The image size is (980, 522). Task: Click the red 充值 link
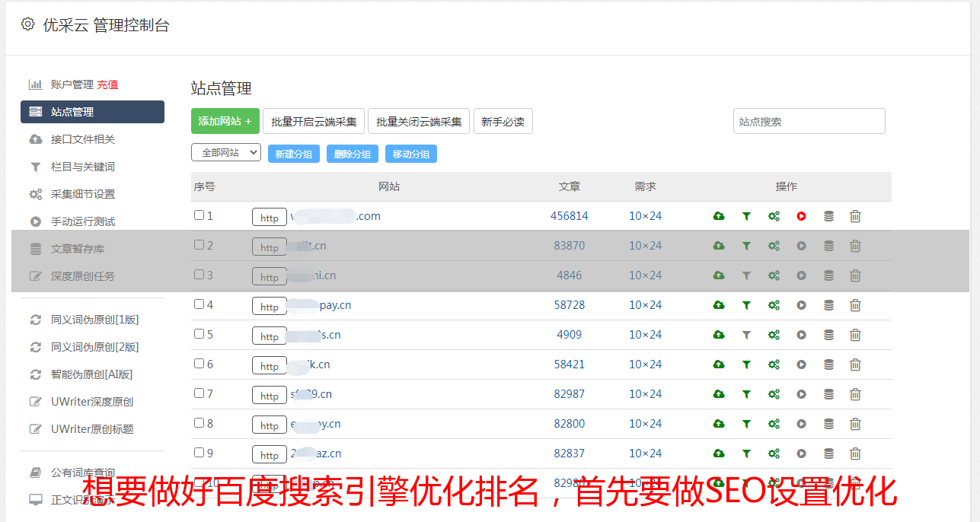pos(107,84)
